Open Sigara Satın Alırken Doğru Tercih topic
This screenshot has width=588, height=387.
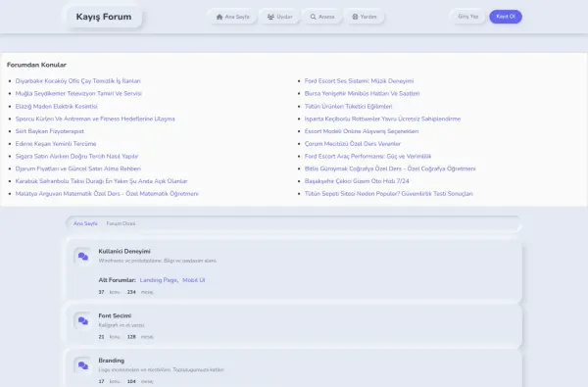[76, 156]
